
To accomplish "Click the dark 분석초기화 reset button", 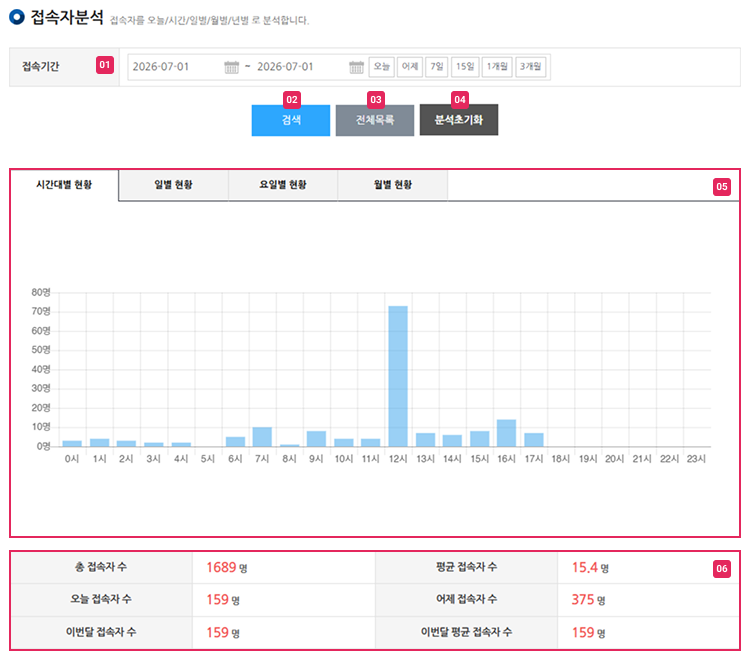I will coord(459,120).
